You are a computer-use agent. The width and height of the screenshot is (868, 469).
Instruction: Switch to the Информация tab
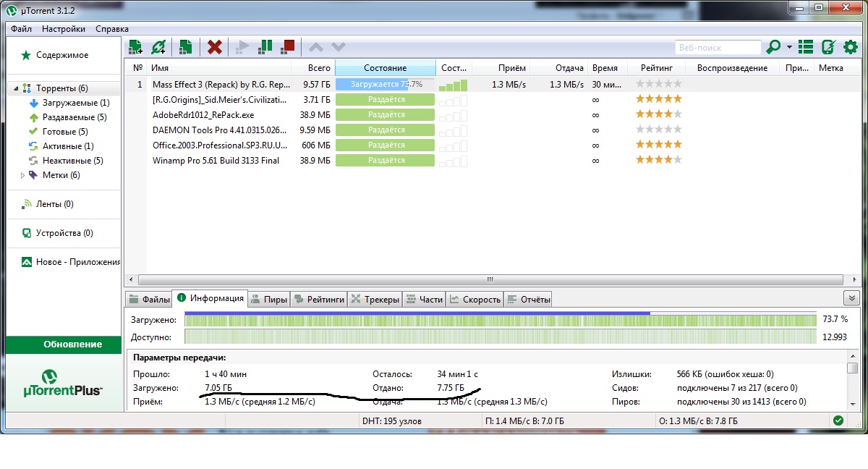click(x=210, y=298)
